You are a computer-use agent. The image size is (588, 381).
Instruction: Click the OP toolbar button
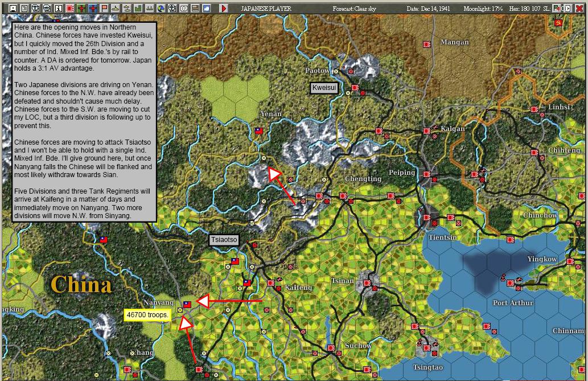[x=184, y=8]
